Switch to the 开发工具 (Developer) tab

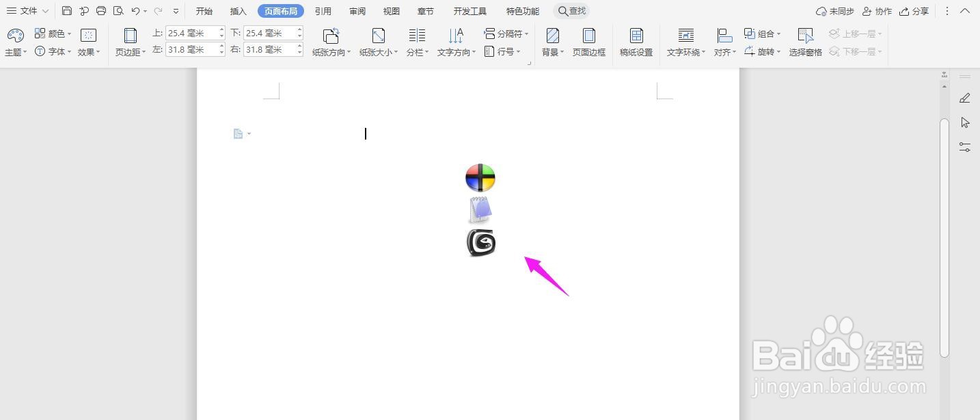pyautogui.click(x=470, y=11)
